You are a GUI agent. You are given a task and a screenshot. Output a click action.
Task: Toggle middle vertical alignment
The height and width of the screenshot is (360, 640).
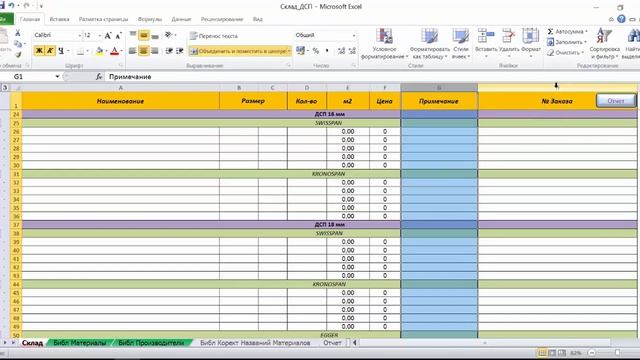click(144, 36)
